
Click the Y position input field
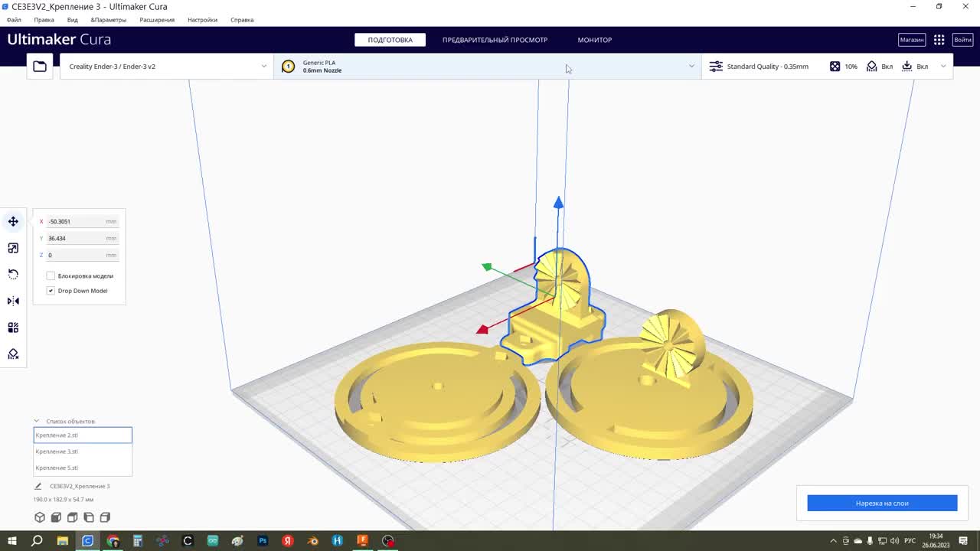82,238
